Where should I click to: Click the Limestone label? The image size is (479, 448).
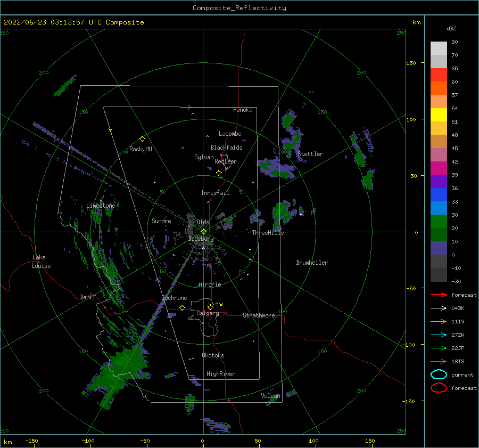click(x=101, y=206)
